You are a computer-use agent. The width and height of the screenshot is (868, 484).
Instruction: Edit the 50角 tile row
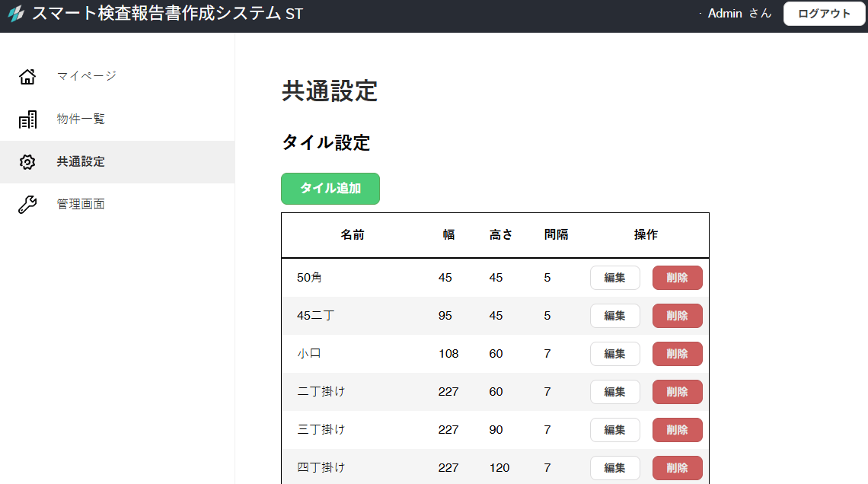[614, 278]
